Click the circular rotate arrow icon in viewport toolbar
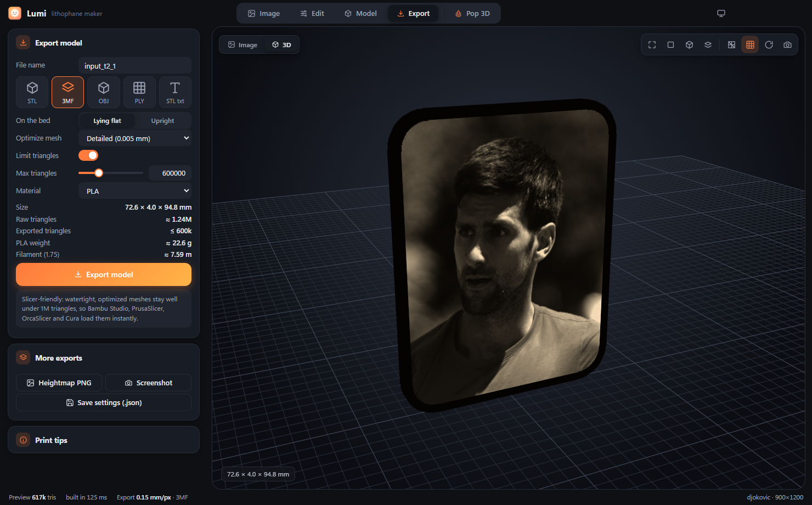 tap(769, 45)
